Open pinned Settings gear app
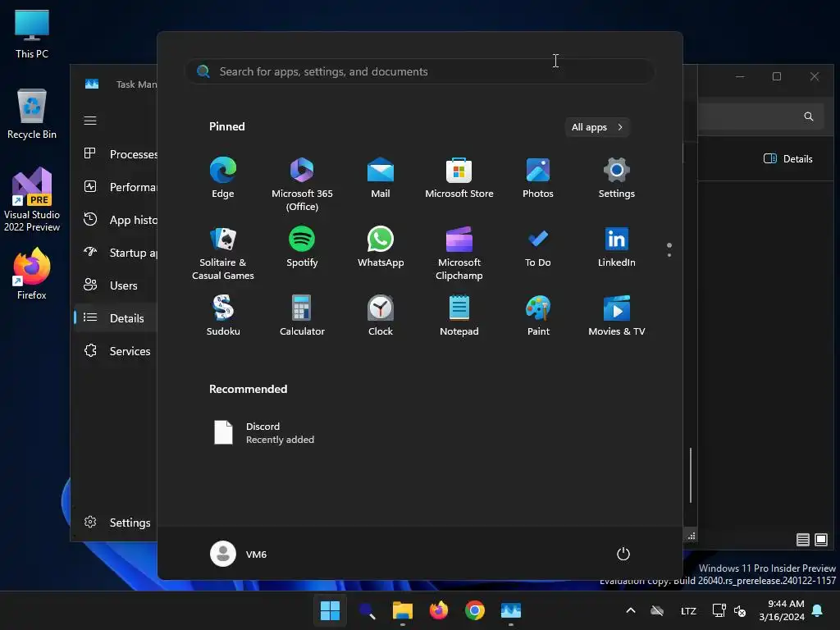This screenshot has width=840, height=630. (617, 178)
